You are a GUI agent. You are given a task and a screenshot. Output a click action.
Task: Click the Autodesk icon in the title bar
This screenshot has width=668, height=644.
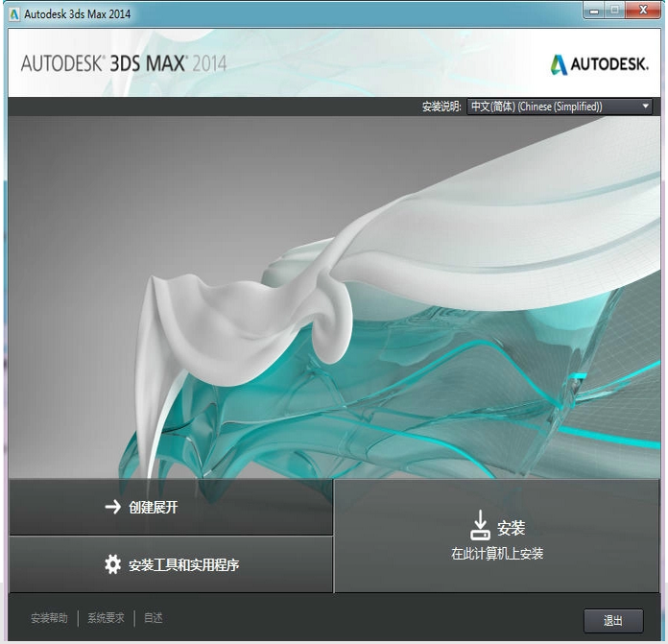click(x=15, y=14)
